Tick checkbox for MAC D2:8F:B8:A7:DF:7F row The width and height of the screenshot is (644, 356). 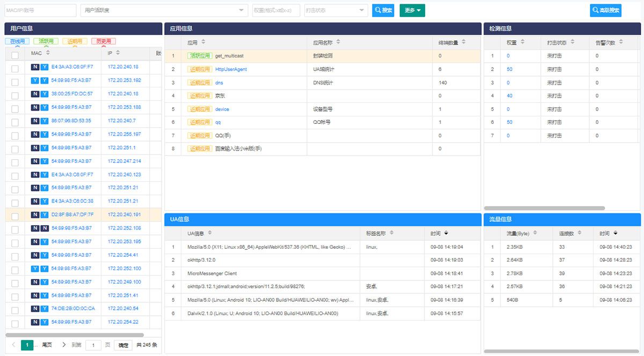tap(15, 217)
